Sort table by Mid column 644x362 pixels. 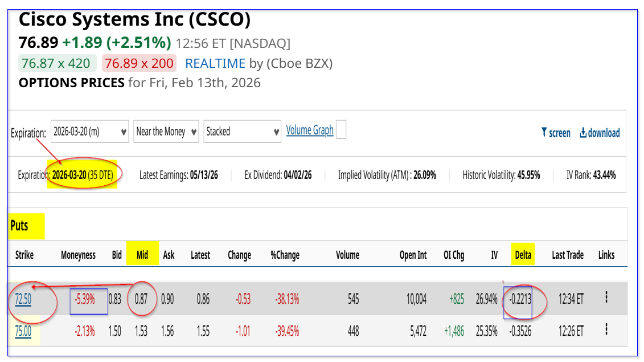(x=142, y=255)
